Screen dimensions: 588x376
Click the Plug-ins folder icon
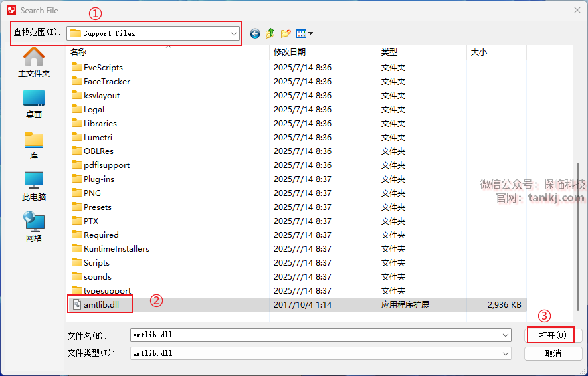click(x=76, y=179)
